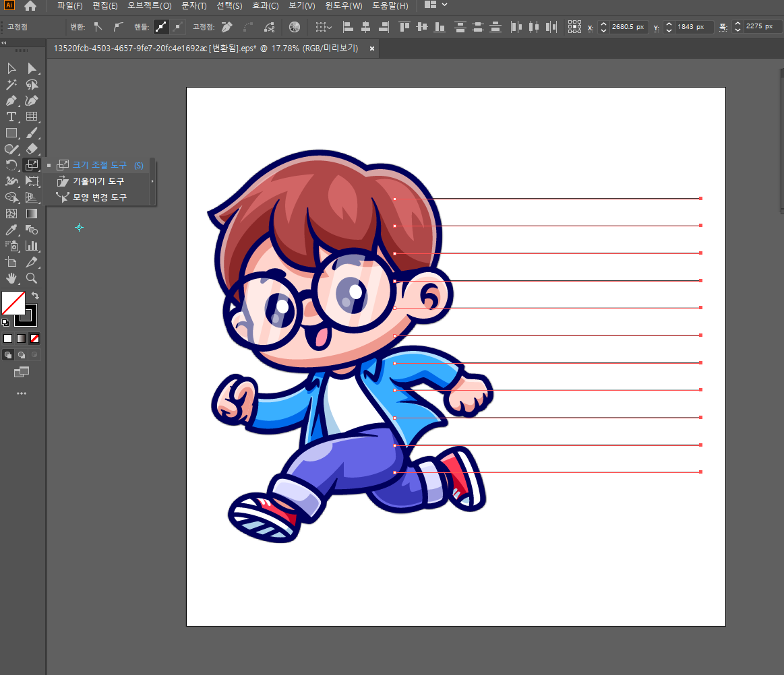
Task: Pick the Paintbrush tool
Action: click(x=32, y=133)
